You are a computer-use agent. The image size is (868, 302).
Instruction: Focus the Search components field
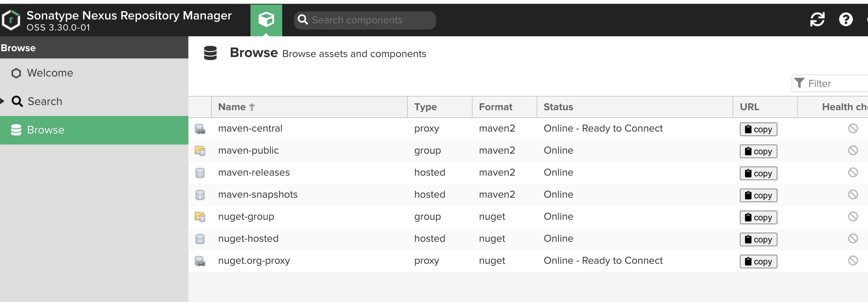[365, 20]
